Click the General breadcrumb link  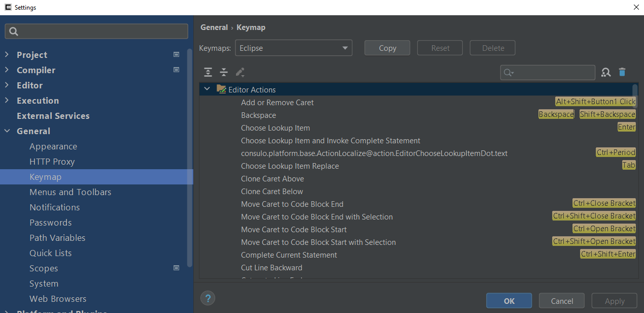[x=214, y=27]
